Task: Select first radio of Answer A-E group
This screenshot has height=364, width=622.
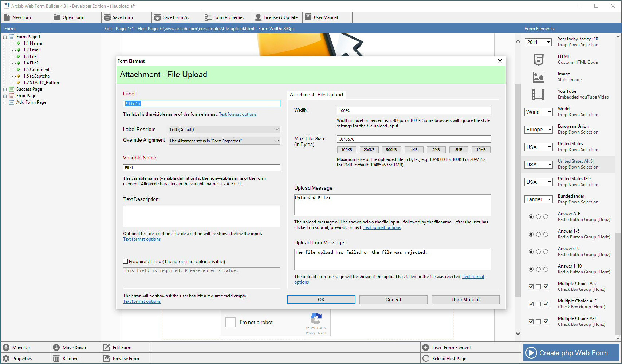Action: click(531, 217)
